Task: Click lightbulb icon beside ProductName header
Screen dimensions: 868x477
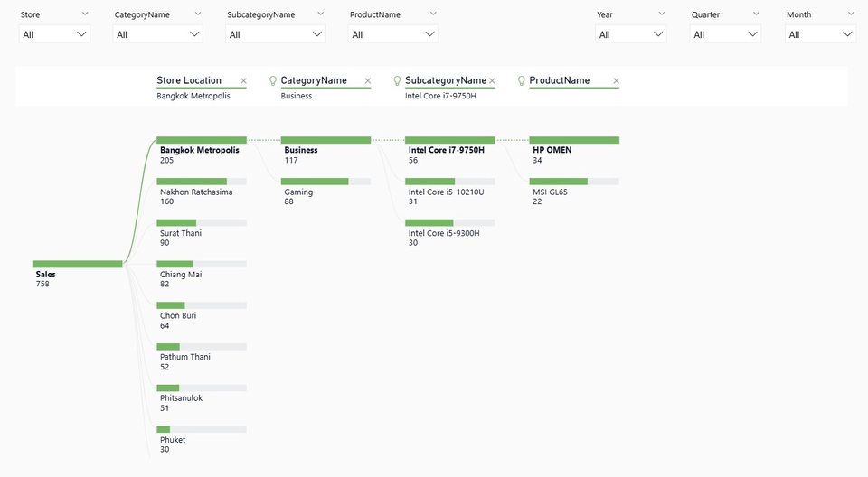Action: pyautogui.click(x=521, y=80)
